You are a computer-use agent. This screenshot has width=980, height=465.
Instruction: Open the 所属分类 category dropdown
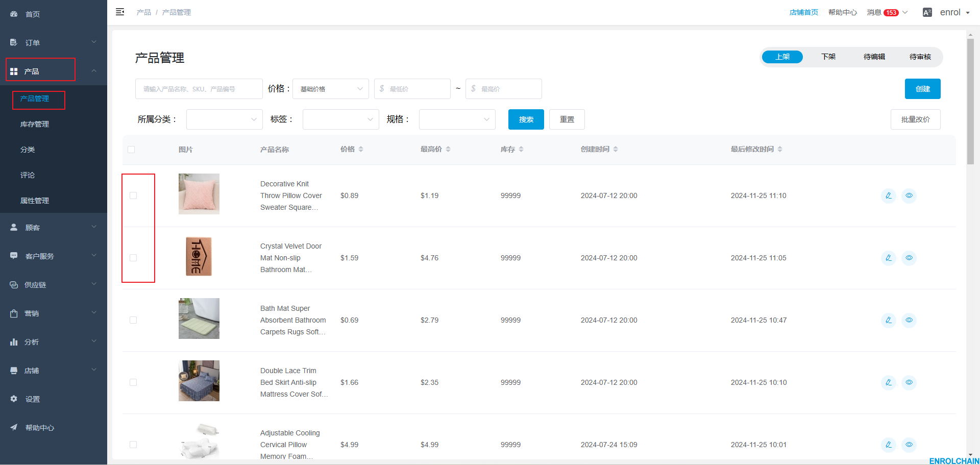tap(225, 119)
